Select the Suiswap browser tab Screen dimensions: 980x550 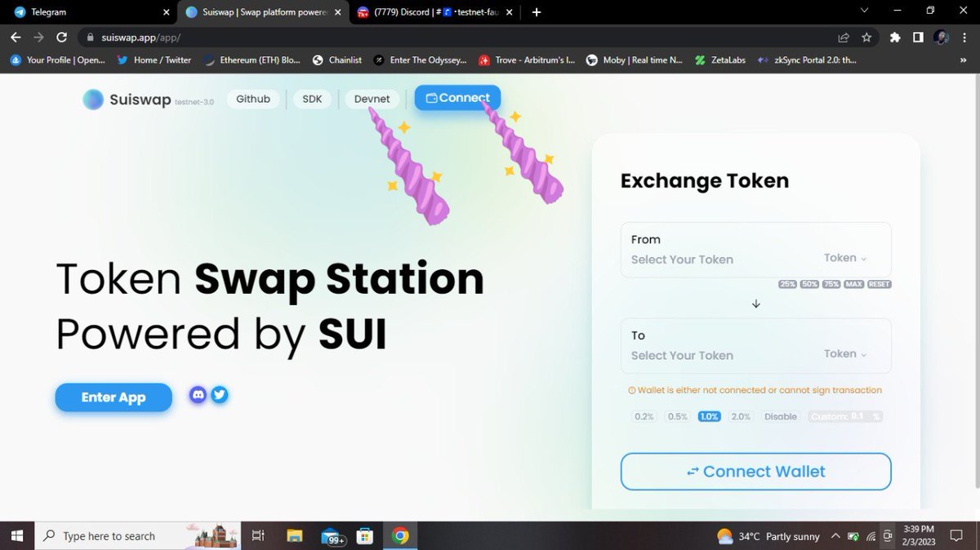pos(261,12)
